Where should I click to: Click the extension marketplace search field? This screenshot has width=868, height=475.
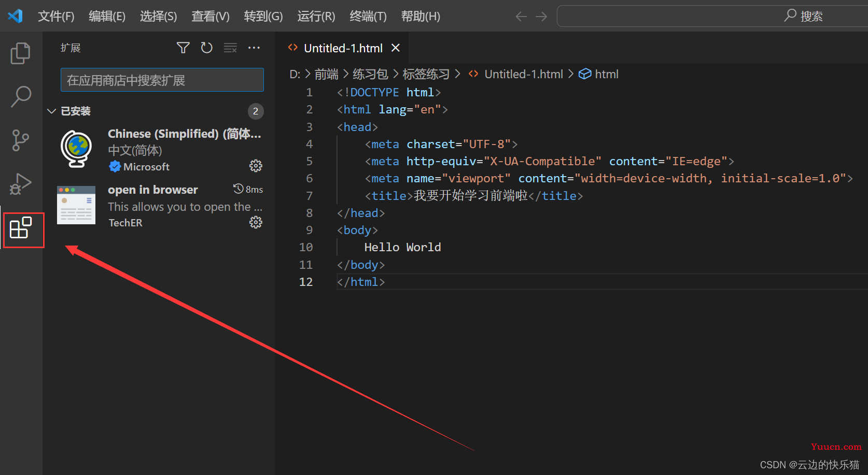162,80
